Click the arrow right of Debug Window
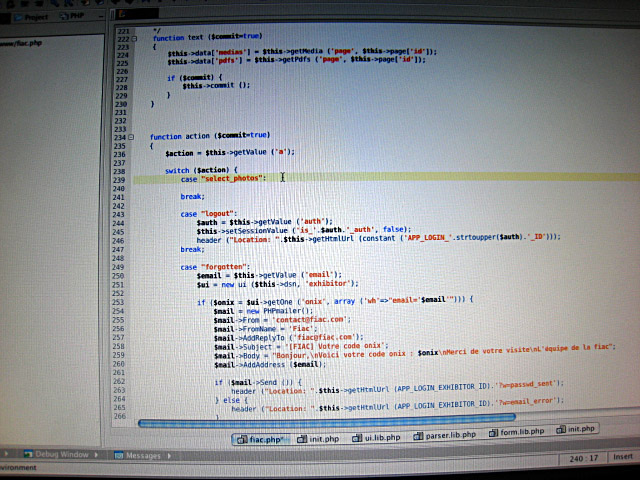 pos(96,454)
